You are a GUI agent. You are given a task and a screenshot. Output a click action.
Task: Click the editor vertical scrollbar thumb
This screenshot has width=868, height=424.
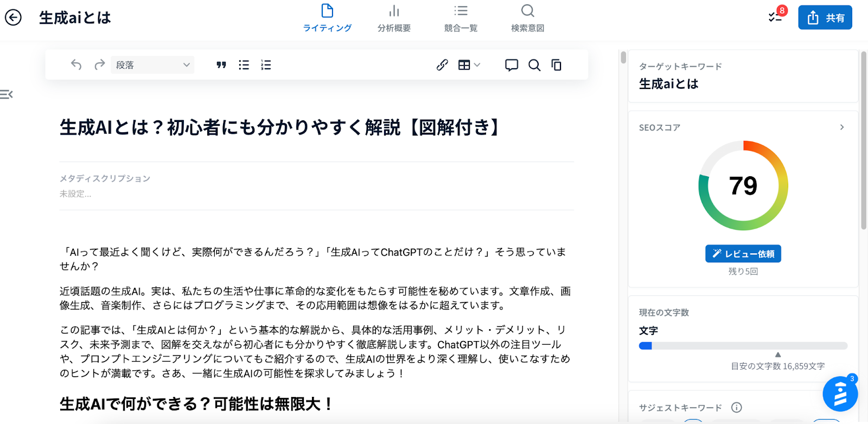[624, 57]
